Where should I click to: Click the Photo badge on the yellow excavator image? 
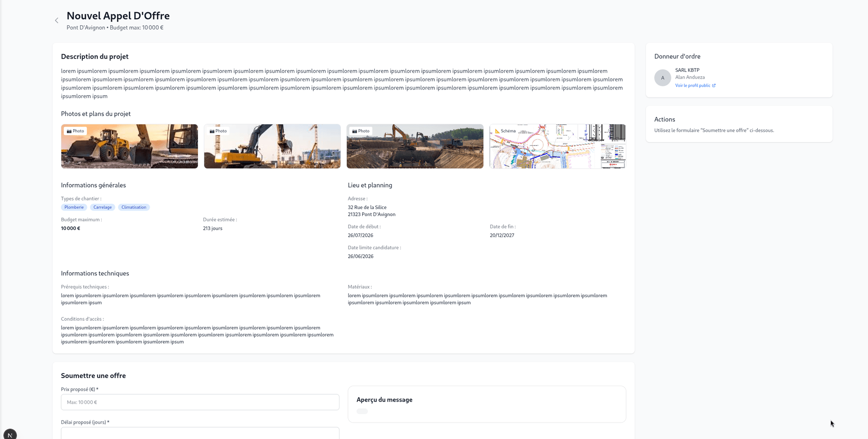point(218,131)
